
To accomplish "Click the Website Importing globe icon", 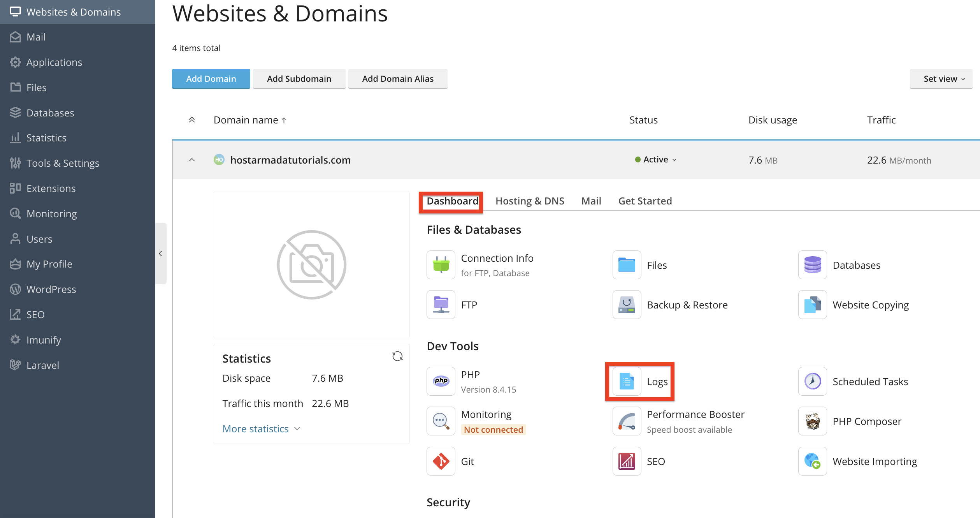I will [812, 461].
